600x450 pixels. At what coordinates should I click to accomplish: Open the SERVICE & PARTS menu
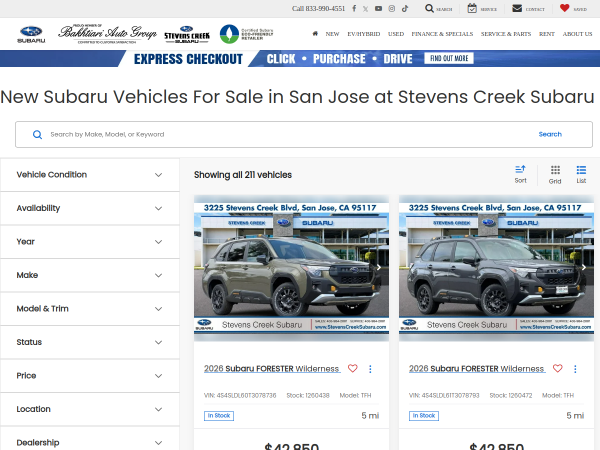(506, 34)
